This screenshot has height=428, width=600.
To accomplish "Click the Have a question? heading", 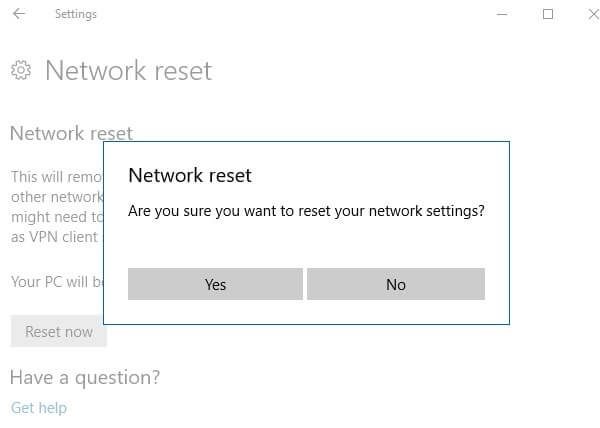I will click(x=84, y=377).
